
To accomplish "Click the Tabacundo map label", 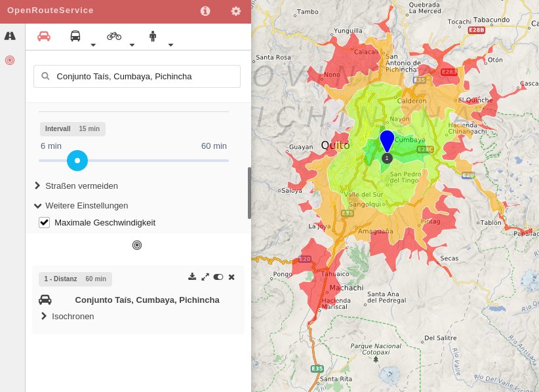I will coord(492,20).
